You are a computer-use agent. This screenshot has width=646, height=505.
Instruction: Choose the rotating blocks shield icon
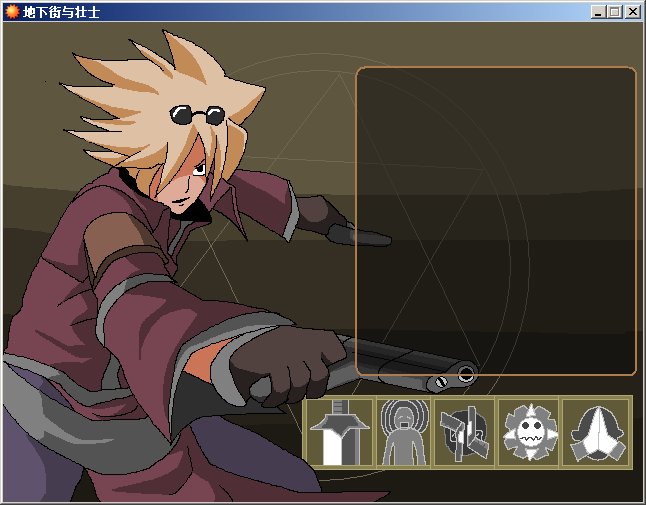[464, 432]
